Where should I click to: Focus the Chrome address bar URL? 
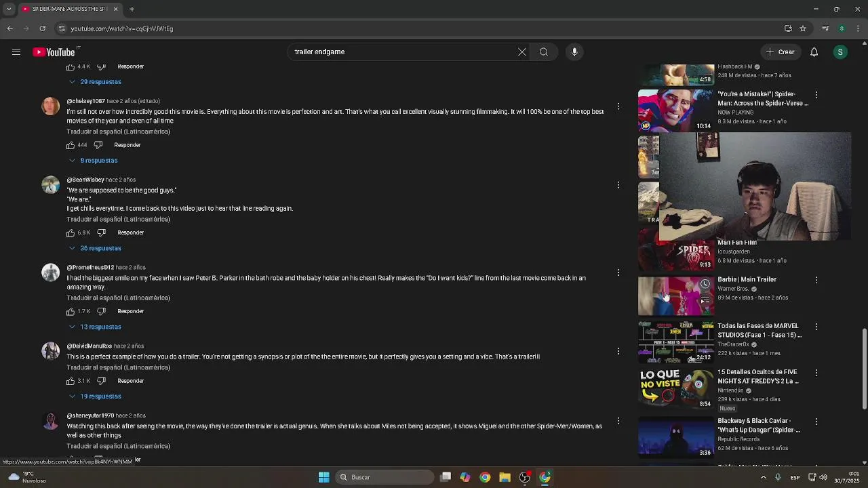[x=122, y=28]
